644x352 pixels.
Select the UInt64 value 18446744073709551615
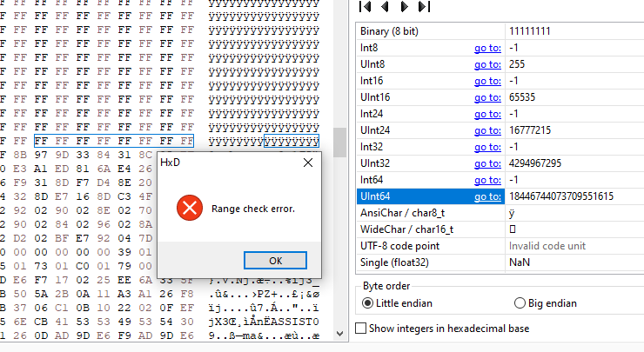point(561,196)
